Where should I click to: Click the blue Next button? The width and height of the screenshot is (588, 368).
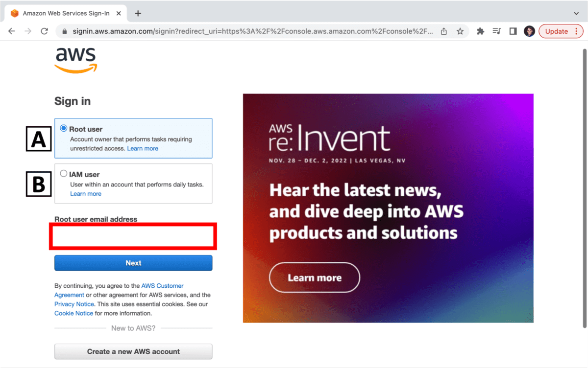[x=133, y=263]
